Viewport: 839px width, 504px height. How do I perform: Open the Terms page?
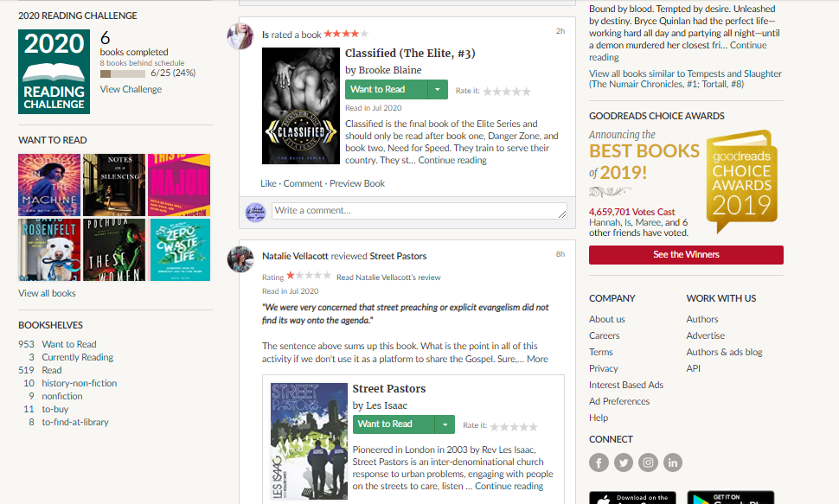coord(601,352)
